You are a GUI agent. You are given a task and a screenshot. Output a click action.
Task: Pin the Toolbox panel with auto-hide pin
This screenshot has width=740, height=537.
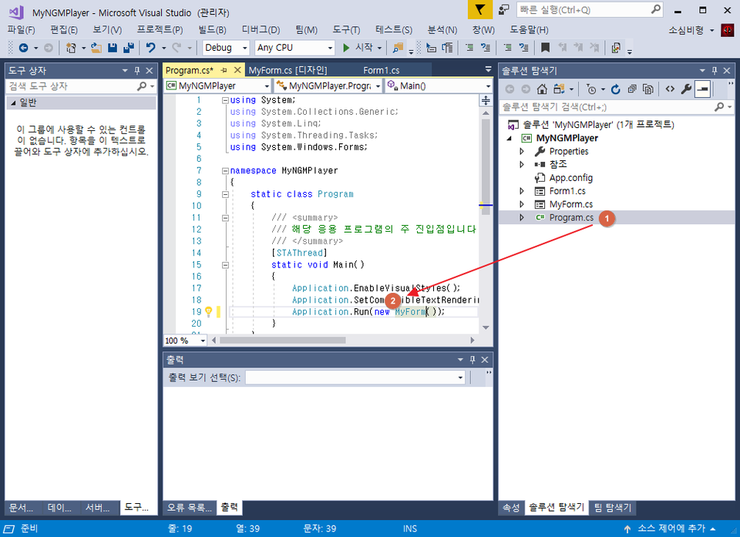pos(137,71)
